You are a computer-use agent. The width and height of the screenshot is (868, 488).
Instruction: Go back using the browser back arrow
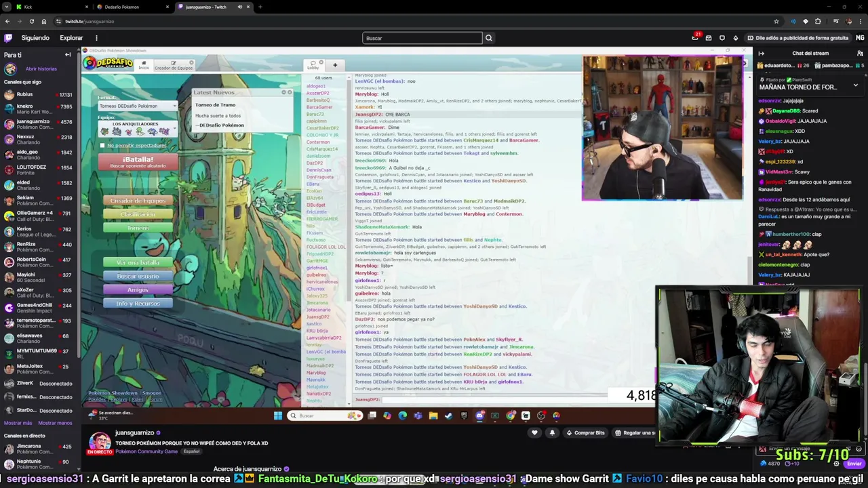tap(7, 21)
